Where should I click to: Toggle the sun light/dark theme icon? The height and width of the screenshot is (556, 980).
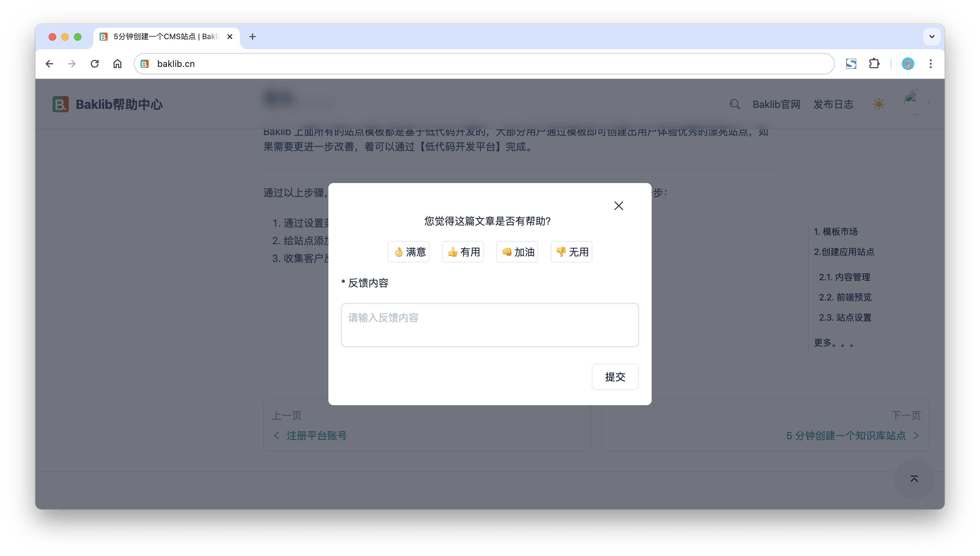(x=879, y=104)
